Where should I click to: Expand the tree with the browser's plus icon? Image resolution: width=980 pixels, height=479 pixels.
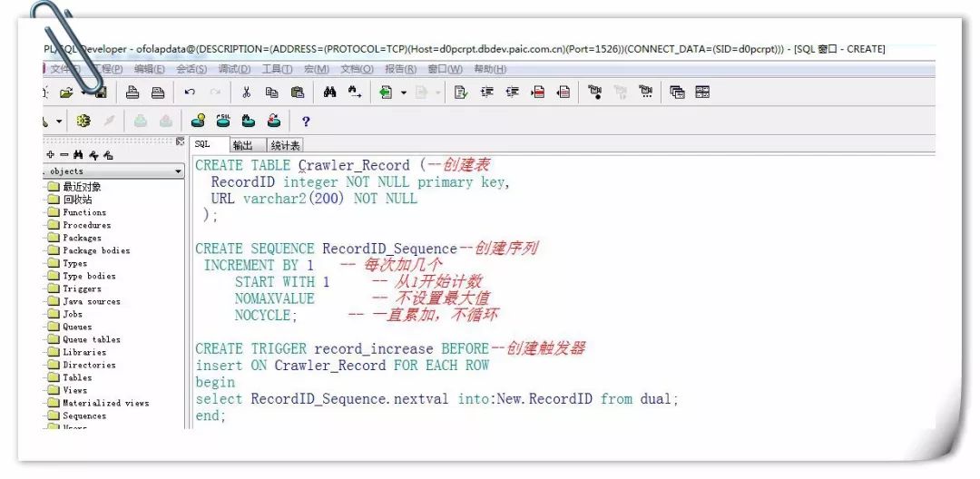coord(51,155)
